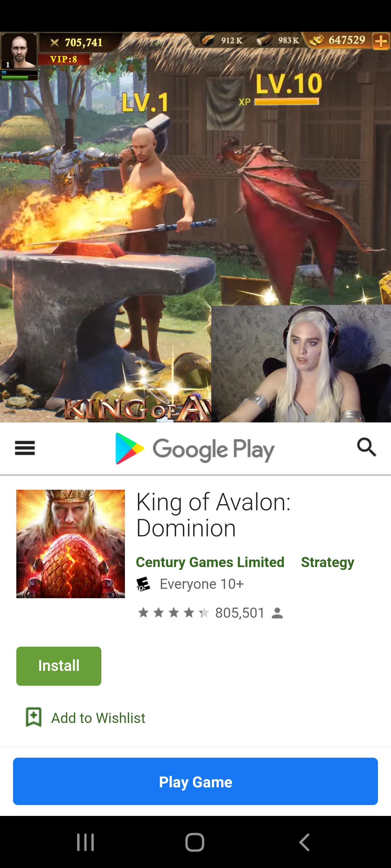Tap the VIP:8 badge
391x868 pixels.
64,59
